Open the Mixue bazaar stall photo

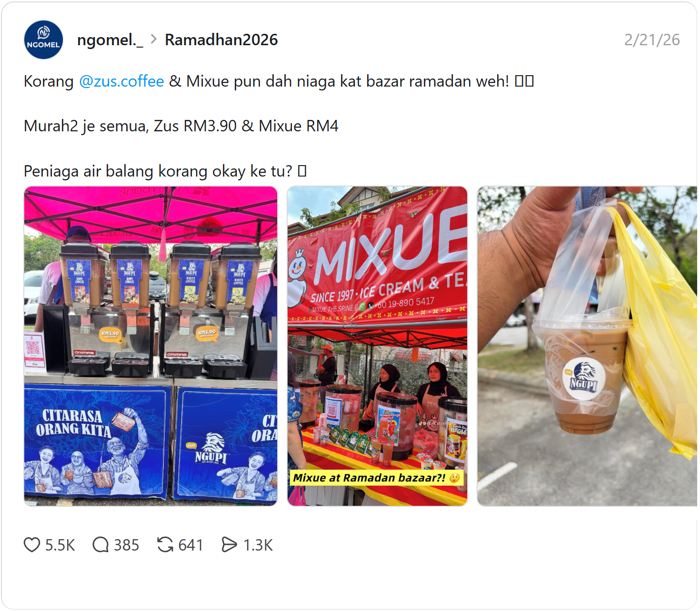[378, 346]
